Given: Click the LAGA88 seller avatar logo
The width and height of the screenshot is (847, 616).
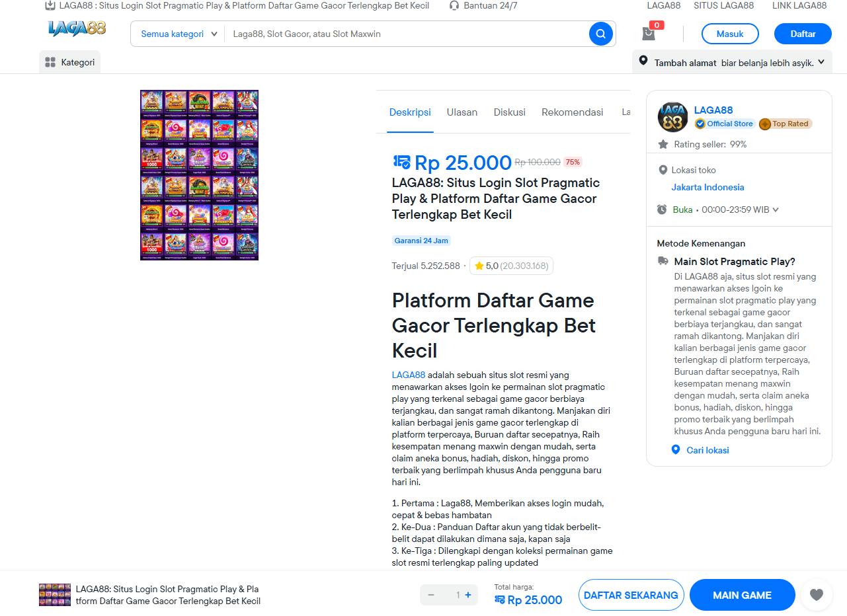Looking at the screenshot, I should (673, 117).
